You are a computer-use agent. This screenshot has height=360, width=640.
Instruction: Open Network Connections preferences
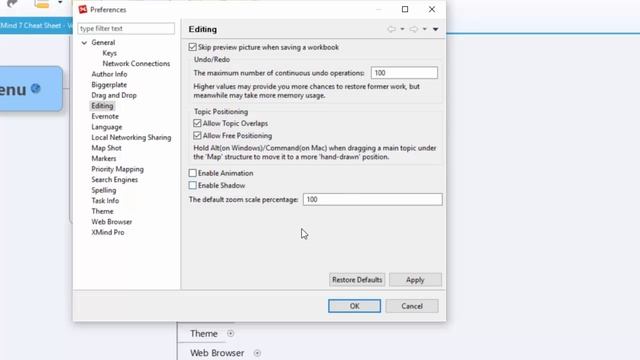(x=136, y=64)
